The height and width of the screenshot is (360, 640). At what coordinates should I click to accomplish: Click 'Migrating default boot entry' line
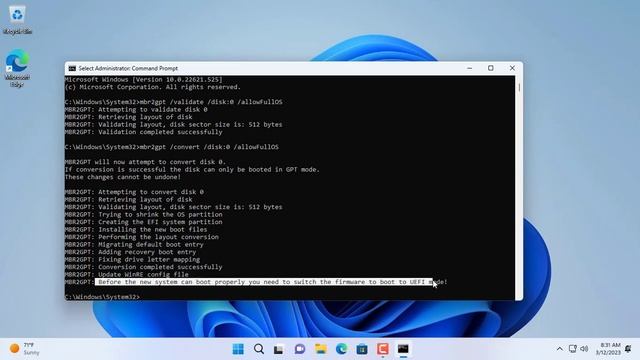click(x=134, y=244)
